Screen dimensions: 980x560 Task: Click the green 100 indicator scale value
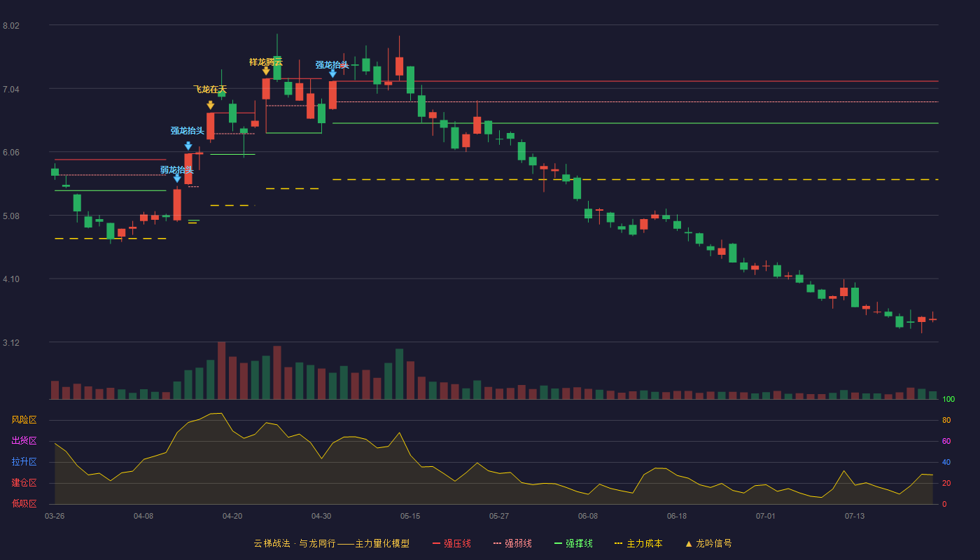click(x=948, y=400)
